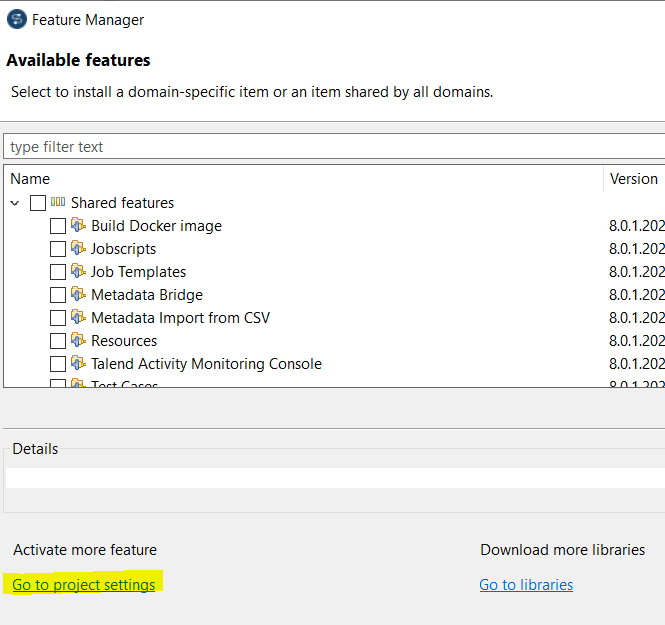The height and width of the screenshot is (625, 665).
Task: Click the Build Docker image feature icon
Action: coord(78,225)
